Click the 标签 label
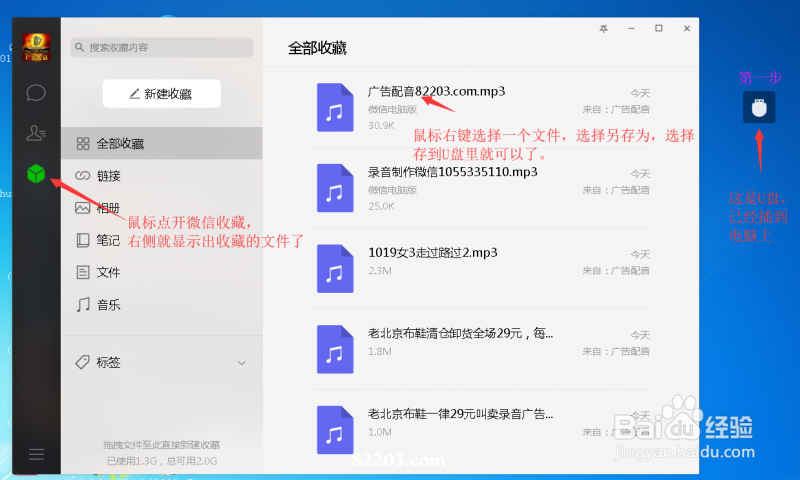 click(108, 362)
